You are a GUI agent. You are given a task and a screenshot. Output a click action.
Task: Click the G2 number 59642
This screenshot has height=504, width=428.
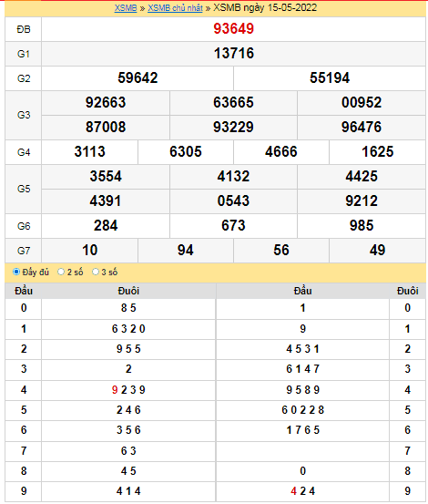(138, 77)
